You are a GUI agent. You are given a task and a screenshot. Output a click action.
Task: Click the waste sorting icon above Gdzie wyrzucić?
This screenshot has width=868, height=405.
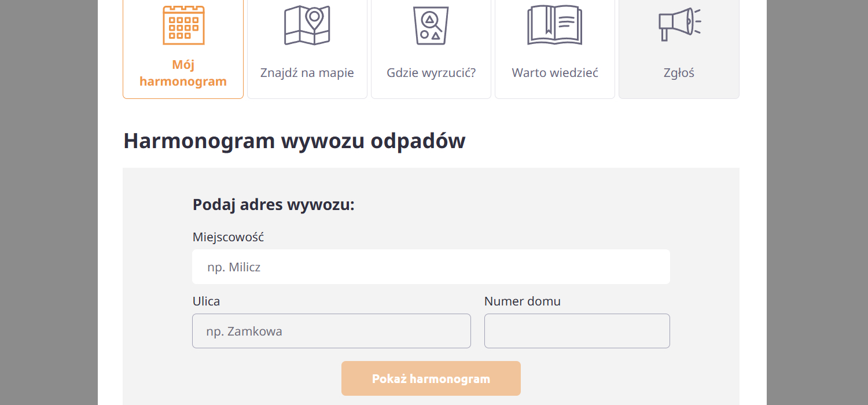click(x=431, y=25)
